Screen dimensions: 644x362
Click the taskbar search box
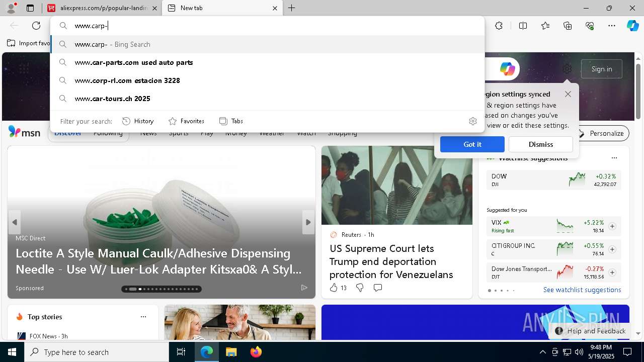(x=97, y=352)
